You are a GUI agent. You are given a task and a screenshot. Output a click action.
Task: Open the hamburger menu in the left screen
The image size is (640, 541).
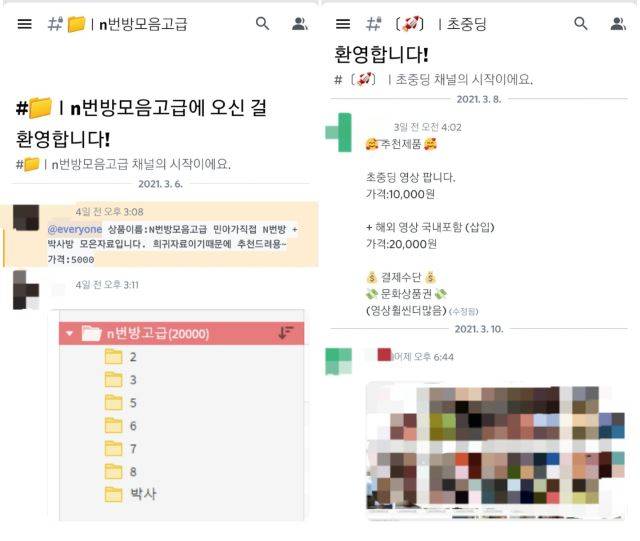[24, 24]
